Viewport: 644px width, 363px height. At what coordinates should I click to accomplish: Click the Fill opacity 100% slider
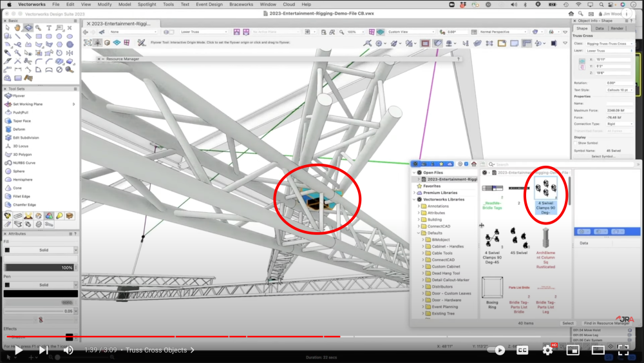pyautogui.click(x=39, y=267)
